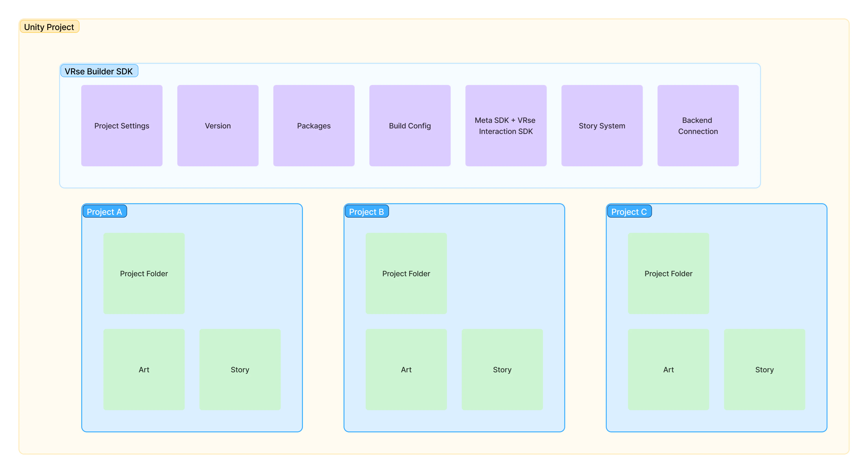Select the Story box in Project A
868x473 pixels.
[x=240, y=370]
